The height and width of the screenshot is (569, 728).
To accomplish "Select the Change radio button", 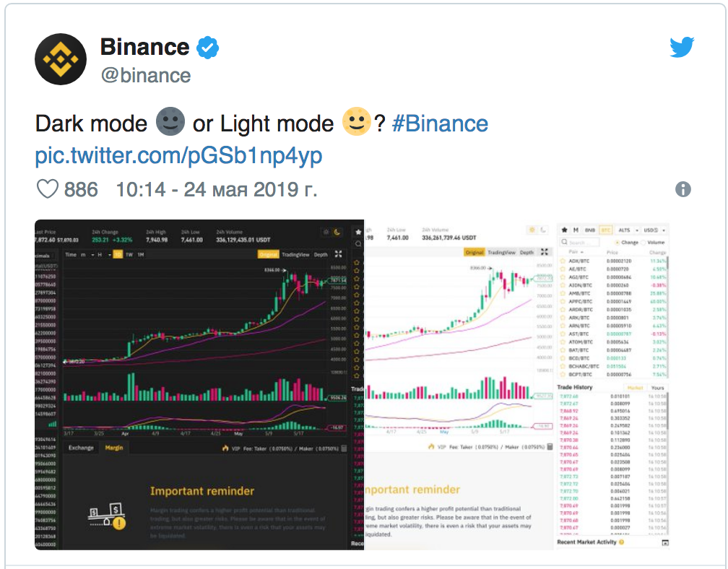I will 617,243.
